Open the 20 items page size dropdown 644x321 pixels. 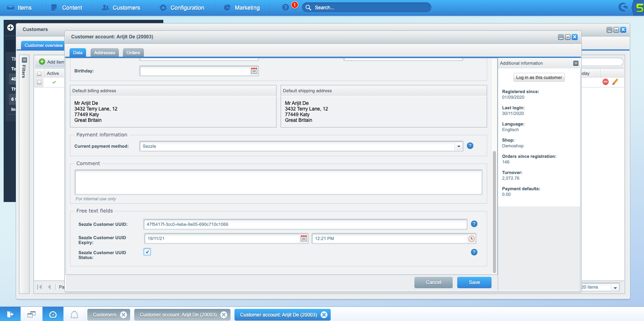(615, 287)
